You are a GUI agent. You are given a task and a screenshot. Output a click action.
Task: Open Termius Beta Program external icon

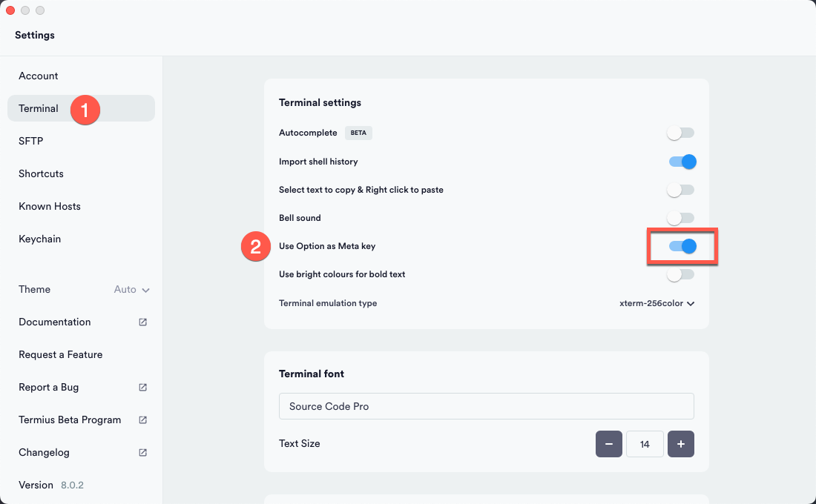142,420
